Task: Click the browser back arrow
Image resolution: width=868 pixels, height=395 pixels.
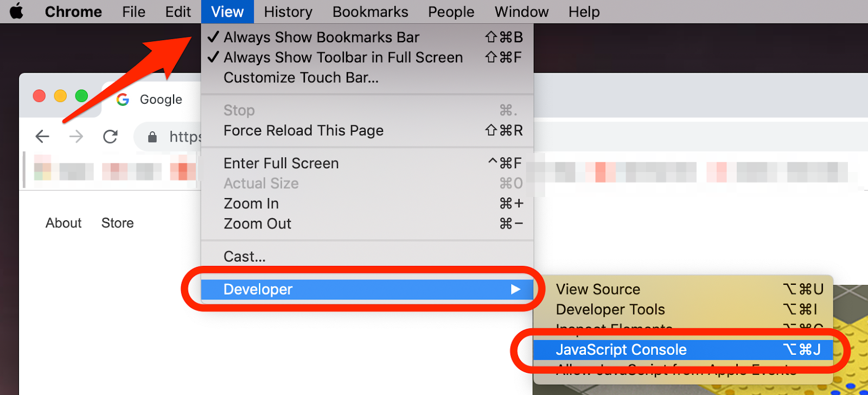Action: coord(42,136)
